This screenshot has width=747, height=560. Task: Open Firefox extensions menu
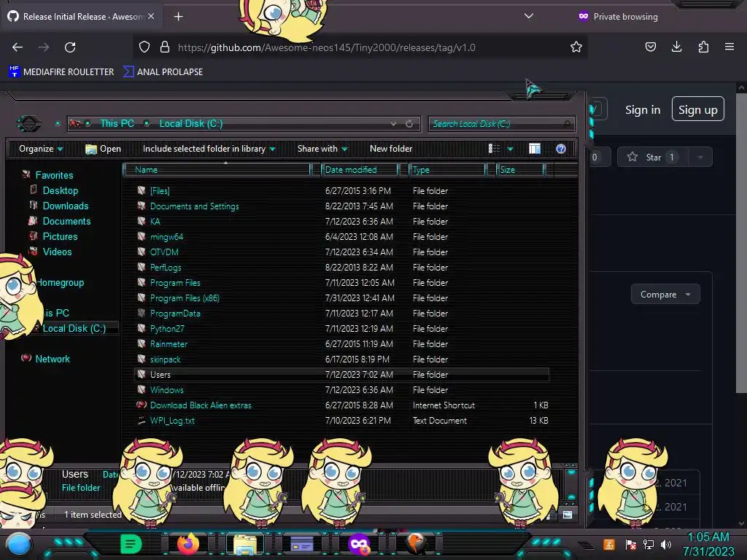[703, 47]
